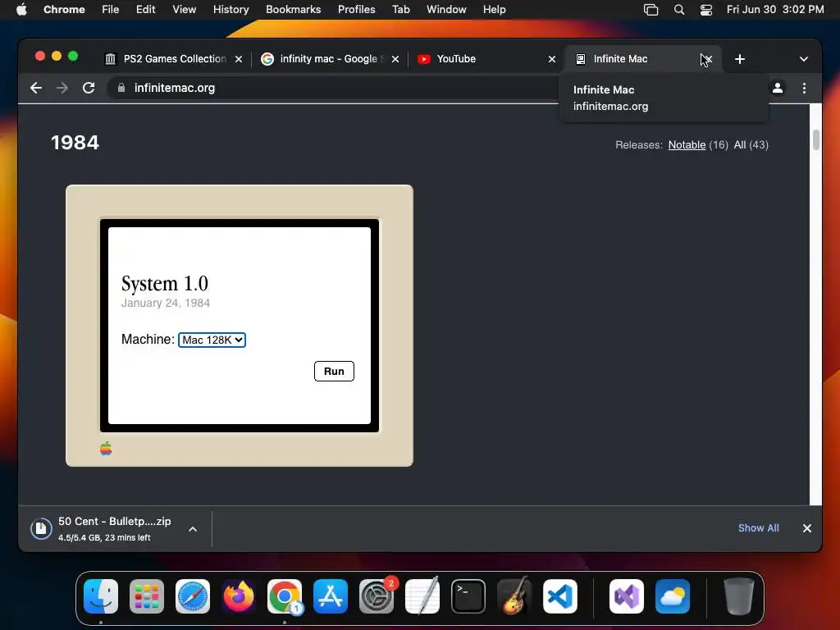This screenshot has width=840, height=630.
Task: Click Run to start System 1.0
Action: pos(334,372)
